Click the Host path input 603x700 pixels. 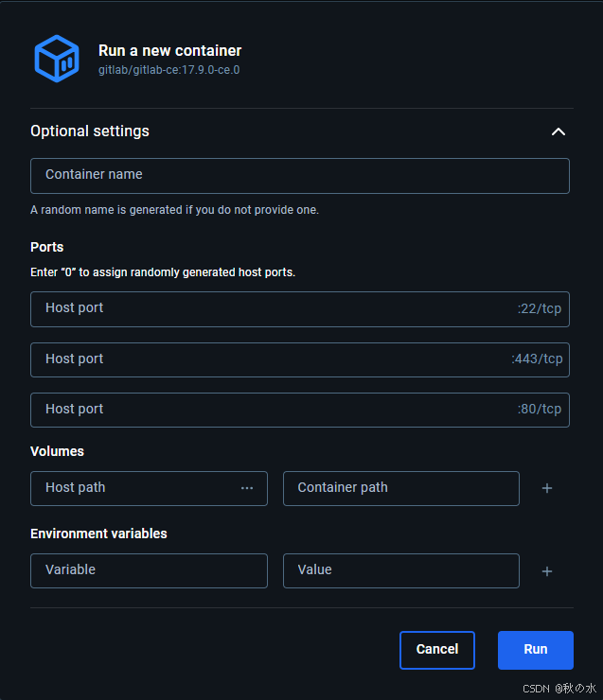pyautogui.click(x=149, y=488)
